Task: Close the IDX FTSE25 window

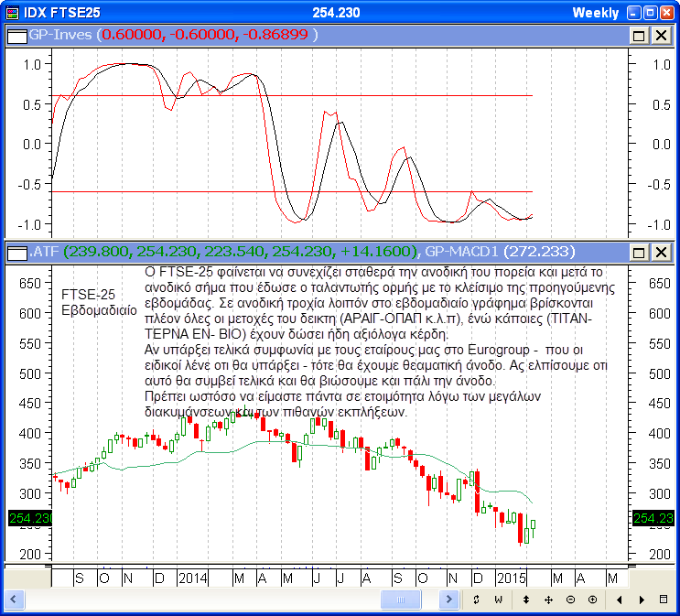Action: tap(666, 13)
